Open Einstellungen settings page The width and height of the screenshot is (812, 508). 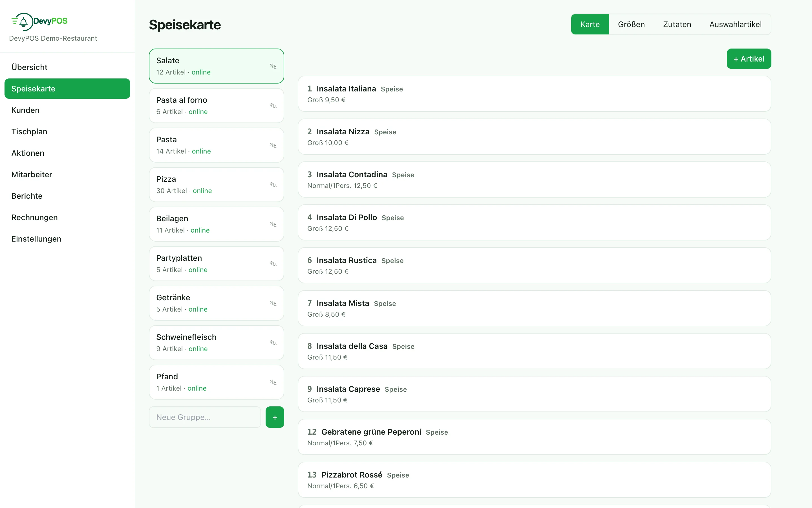pyautogui.click(x=67, y=239)
